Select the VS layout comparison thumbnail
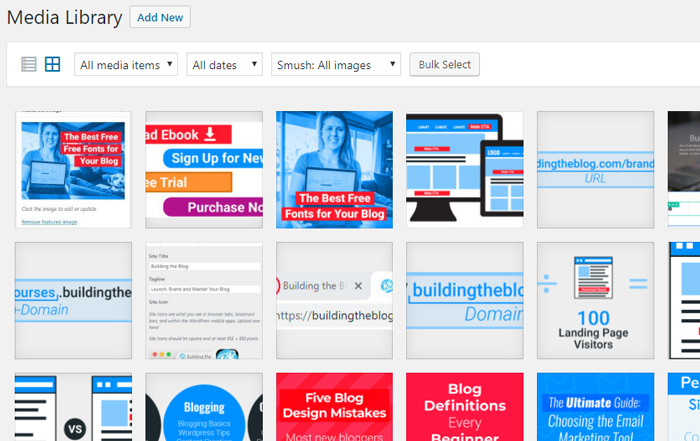 coord(73,407)
